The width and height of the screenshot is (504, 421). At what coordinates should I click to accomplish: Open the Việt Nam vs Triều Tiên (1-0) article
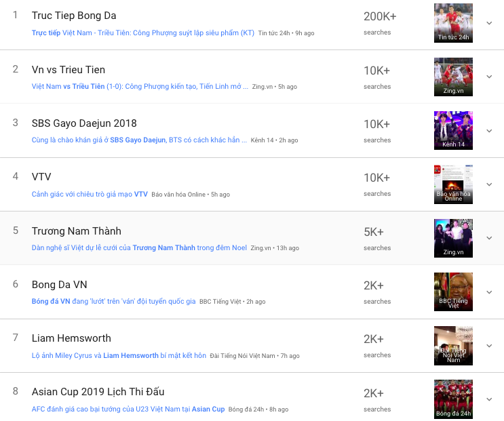pos(140,87)
